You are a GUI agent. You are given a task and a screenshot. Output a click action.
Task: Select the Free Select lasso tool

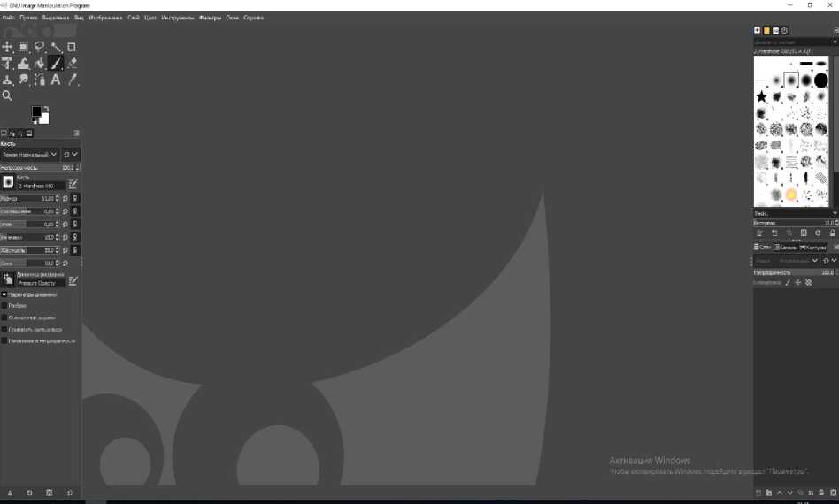40,47
